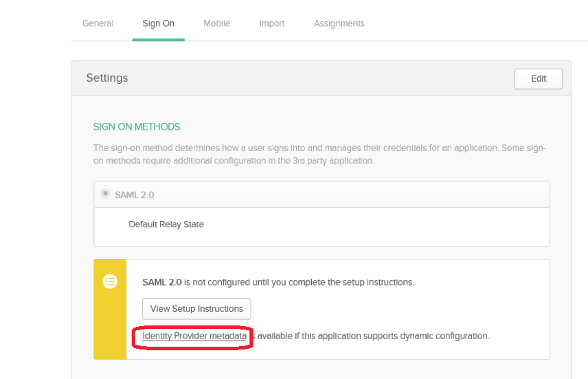Click the SAML 2.0 option label text
588x379 pixels.
point(134,195)
